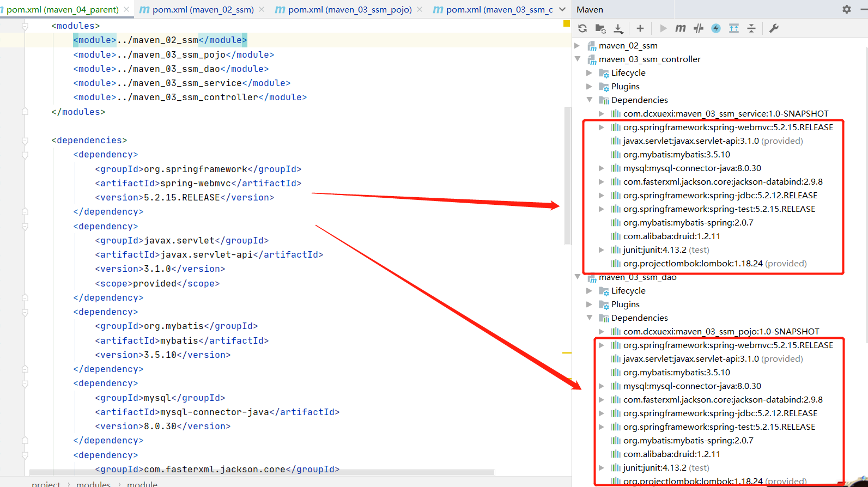
Task: Expand Plugins under maven_03_ssm_dao
Action: [590, 305]
